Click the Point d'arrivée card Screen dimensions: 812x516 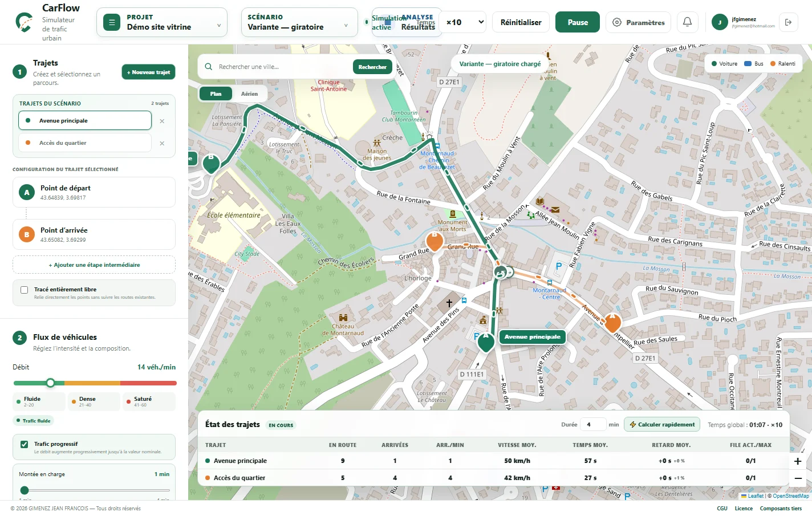tap(94, 234)
